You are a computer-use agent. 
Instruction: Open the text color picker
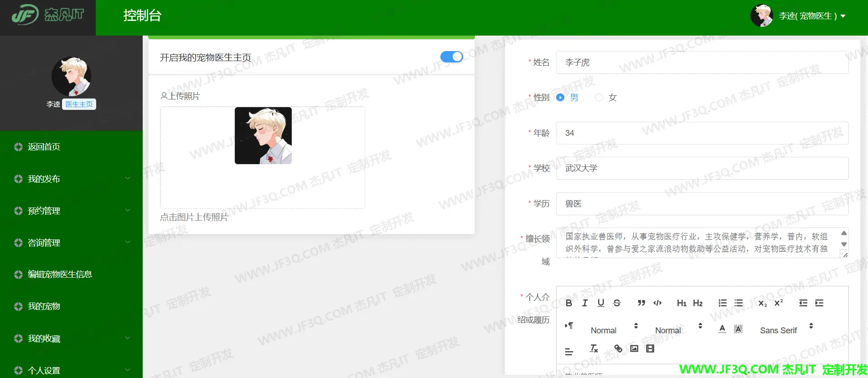tap(722, 329)
